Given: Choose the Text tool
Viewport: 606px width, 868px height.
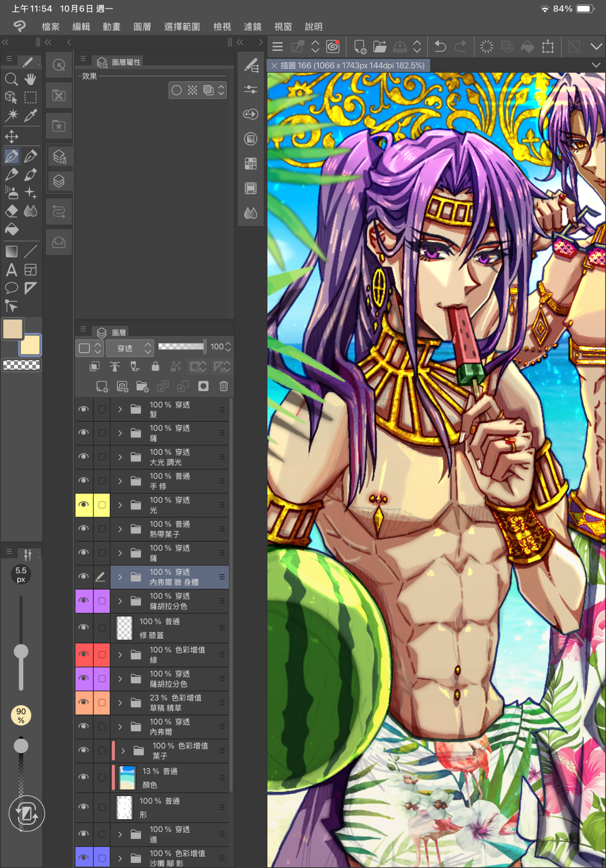Looking at the screenshot, I should click(x=11, y=270).
